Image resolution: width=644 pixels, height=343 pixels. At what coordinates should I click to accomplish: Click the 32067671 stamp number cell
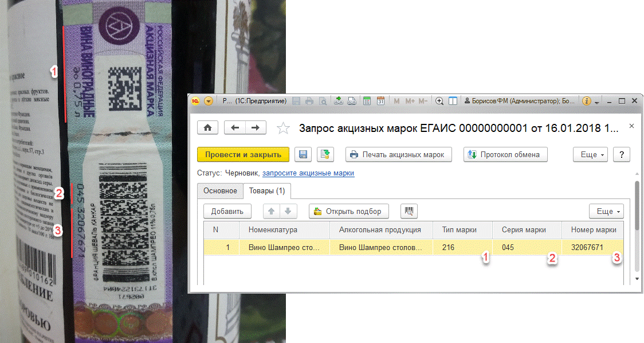pyautogui.click(x=592, y=248)
